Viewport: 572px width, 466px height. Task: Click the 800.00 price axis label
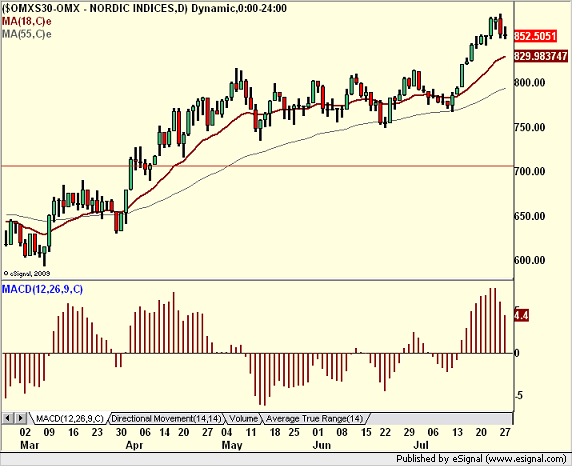530,82
